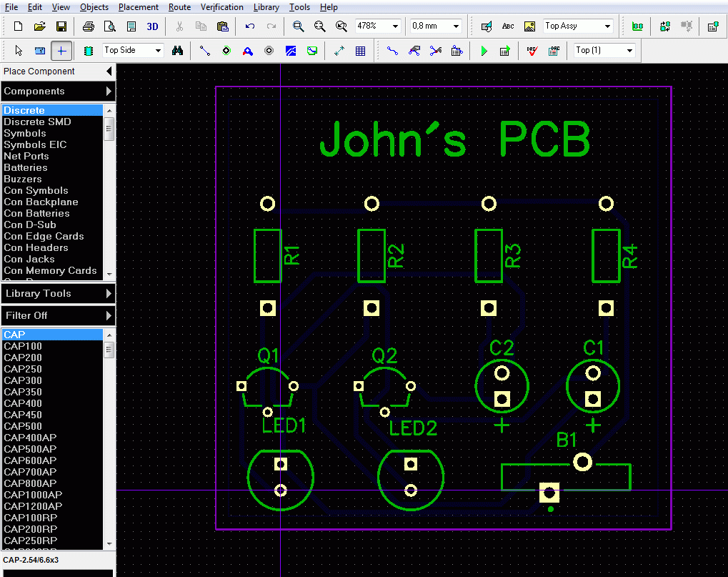Image resolution: width=728 pixels, height=577 pixels.
Task: Select the place pad tool
Action: tap(226, 50)
